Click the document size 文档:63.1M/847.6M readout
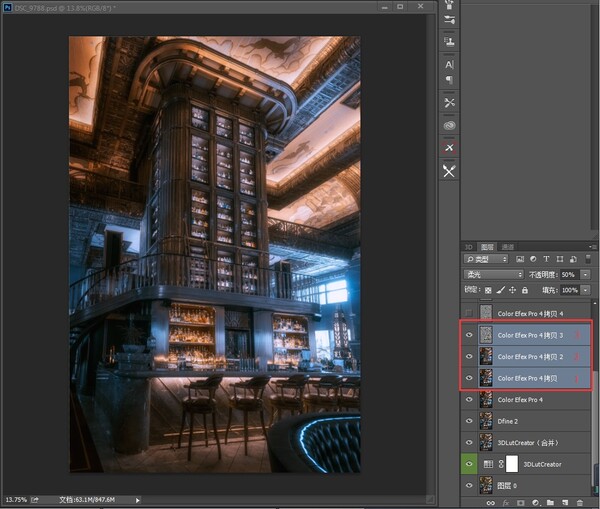The height and width of the screenshot is (509, 600). click(x=87, y=500)
